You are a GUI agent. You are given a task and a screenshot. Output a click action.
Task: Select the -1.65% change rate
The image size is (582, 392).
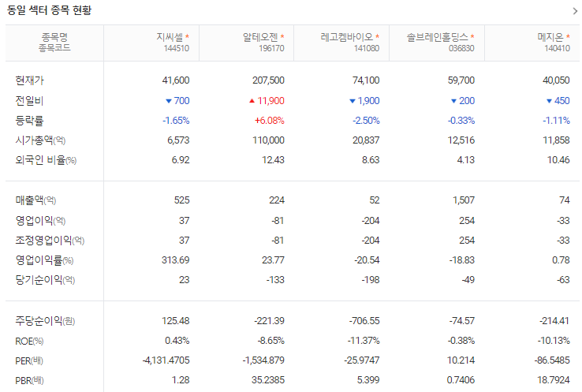tap(176, 121)
